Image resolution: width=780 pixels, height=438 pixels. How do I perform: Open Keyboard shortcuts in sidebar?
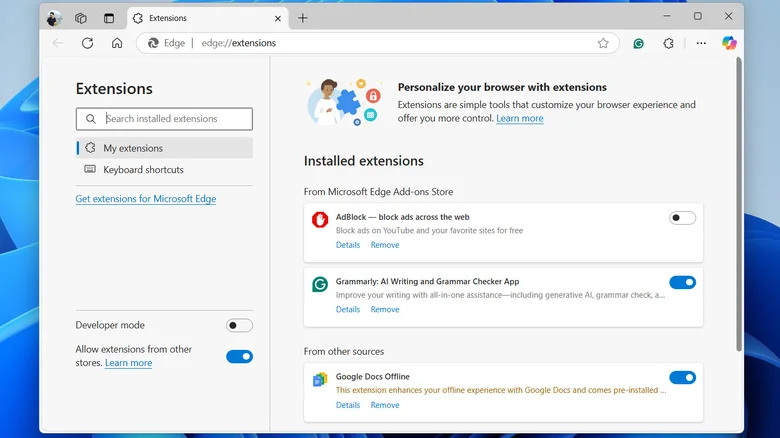143,170
